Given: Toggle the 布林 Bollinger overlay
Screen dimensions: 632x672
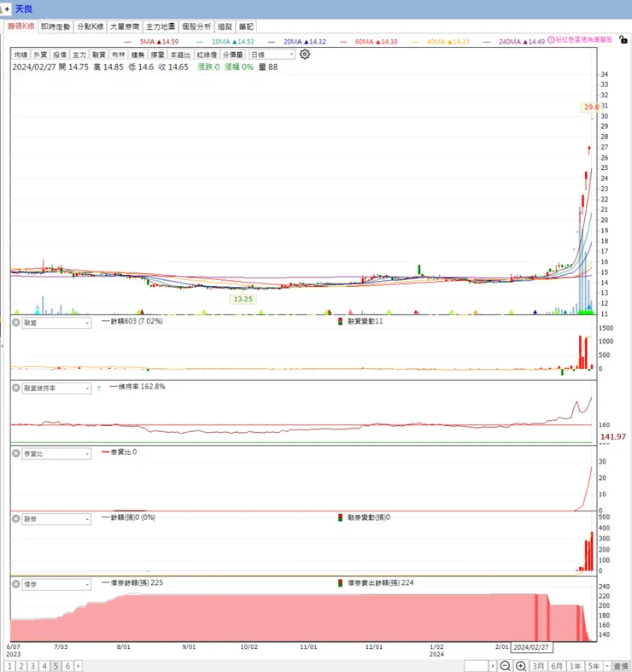Looking at the screenshot, I should click(x=119, y=55).
